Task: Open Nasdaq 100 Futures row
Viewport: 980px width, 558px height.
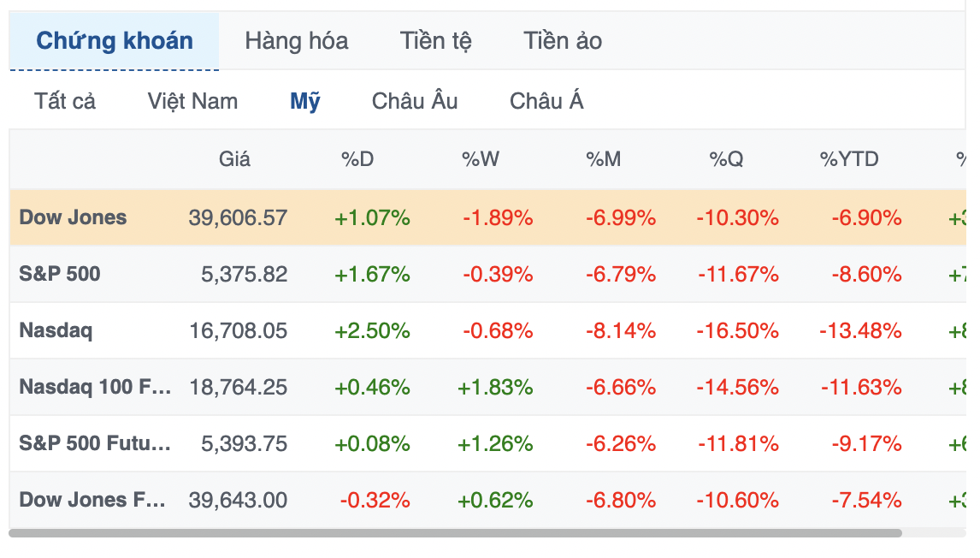Action: point(487,387)
